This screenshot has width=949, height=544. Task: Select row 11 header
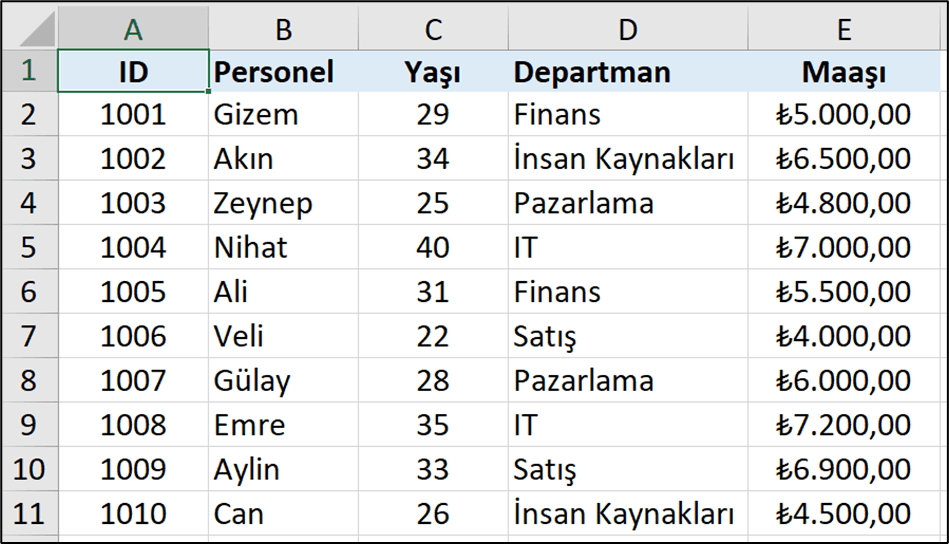pos(29,513)
